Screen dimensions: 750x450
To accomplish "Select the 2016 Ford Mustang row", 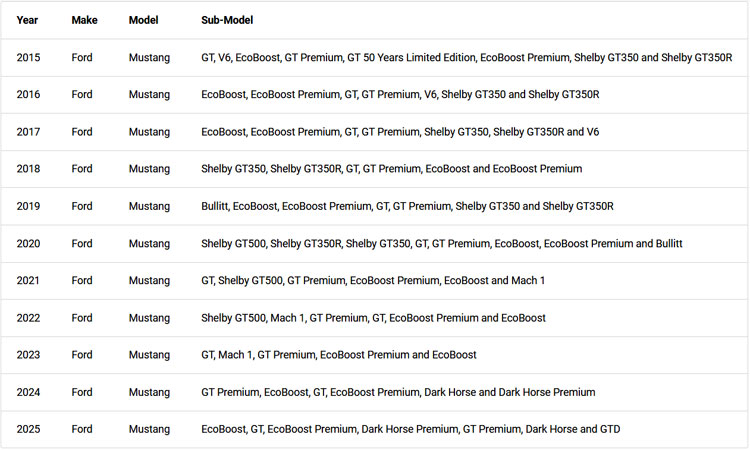I will click(375, 95).
